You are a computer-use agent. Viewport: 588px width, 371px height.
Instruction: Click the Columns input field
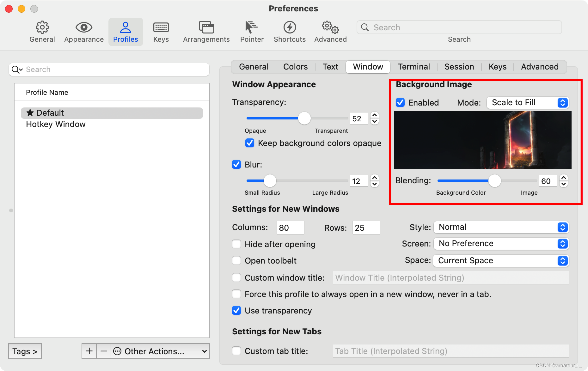(290, 228)
